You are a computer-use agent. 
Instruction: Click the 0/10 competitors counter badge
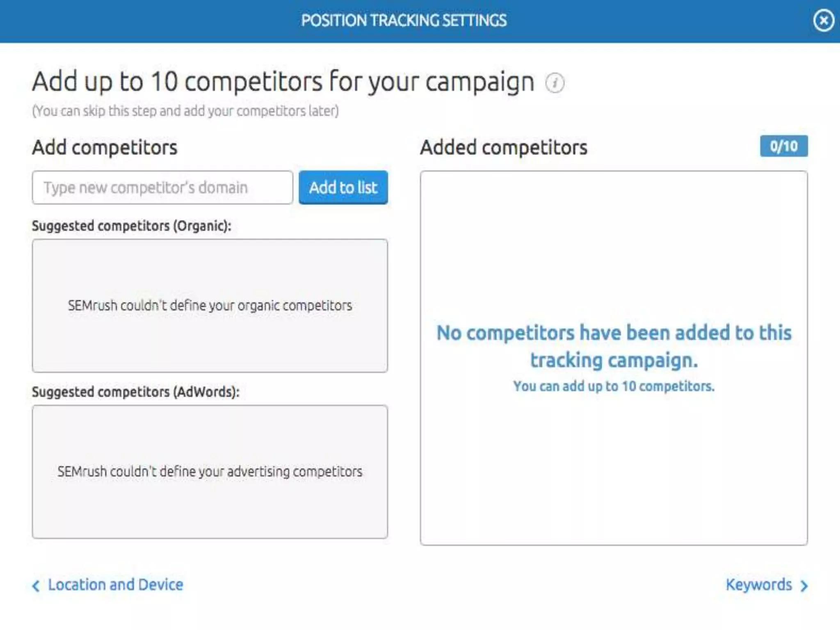coord(784,146)
